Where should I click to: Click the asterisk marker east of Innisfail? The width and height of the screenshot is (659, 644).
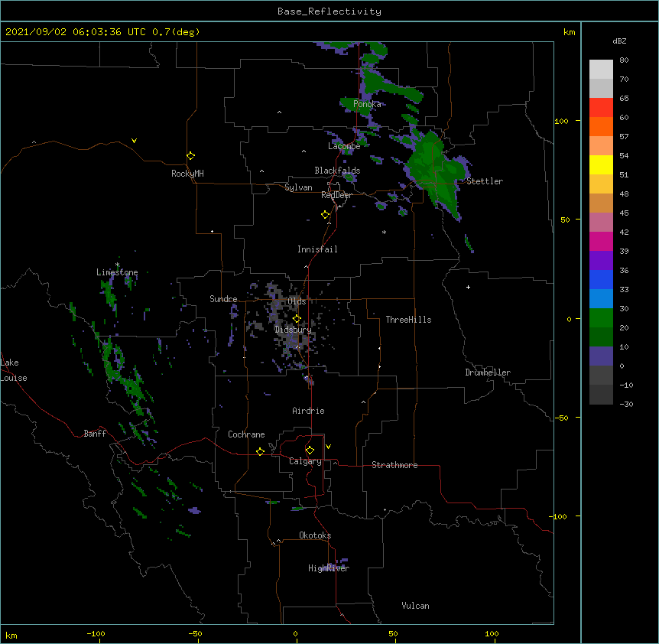point(384,233)
